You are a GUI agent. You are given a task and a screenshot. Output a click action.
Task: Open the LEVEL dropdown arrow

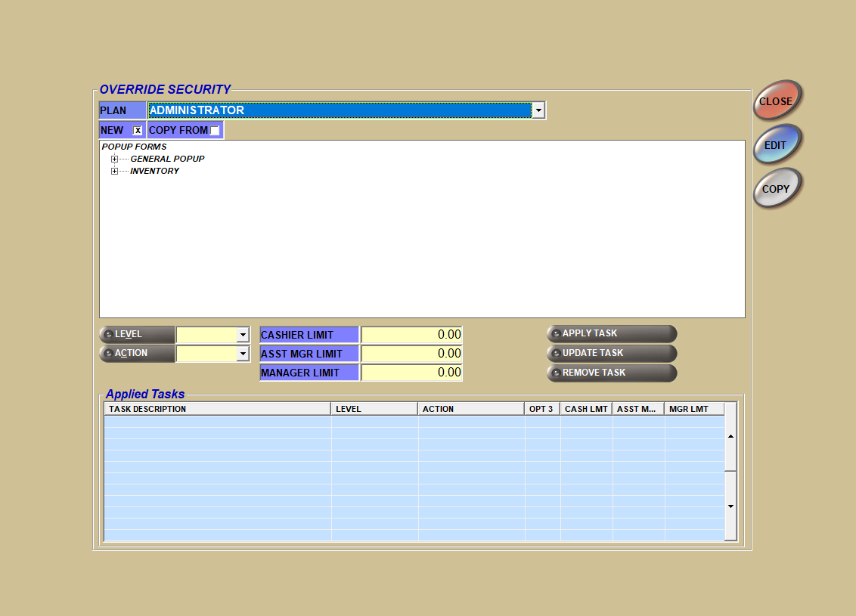click(x=242, y=334)
